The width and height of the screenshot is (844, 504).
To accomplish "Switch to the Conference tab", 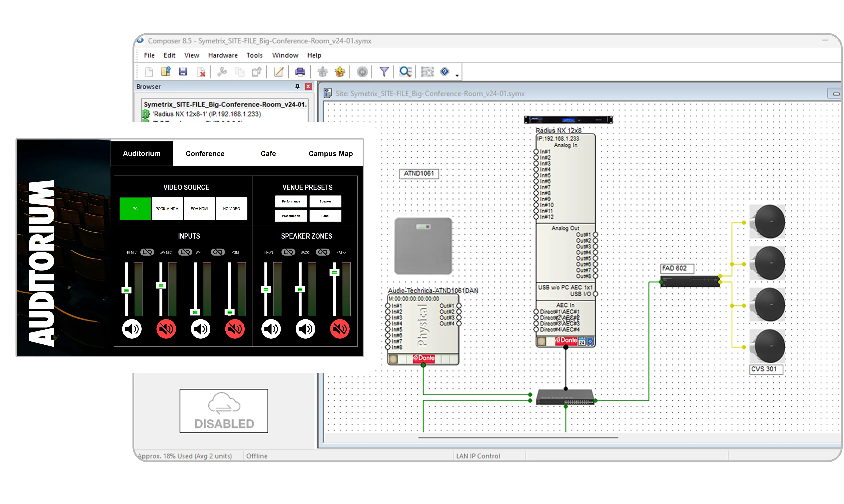I will click(205, 153).
